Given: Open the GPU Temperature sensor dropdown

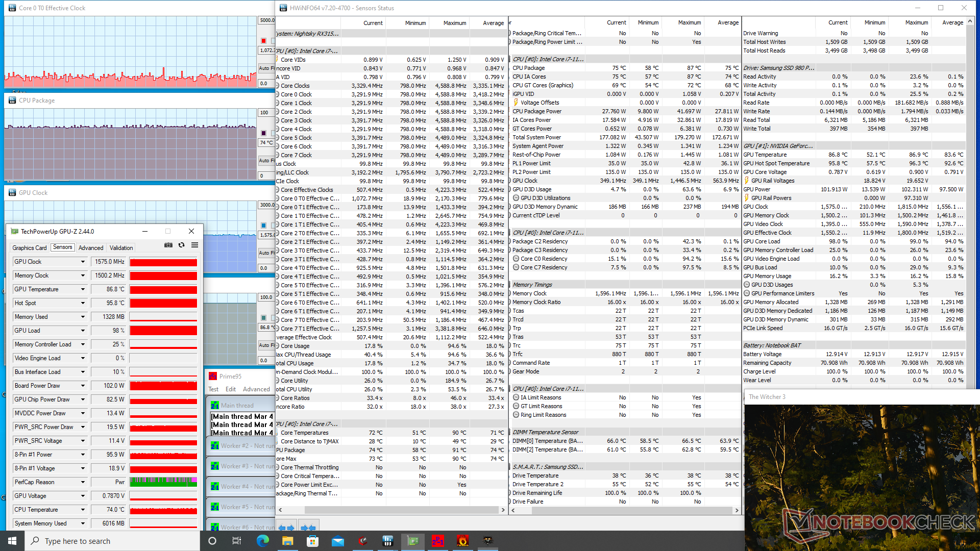Looking at the screenshot, I should click(x=83, y=289).
